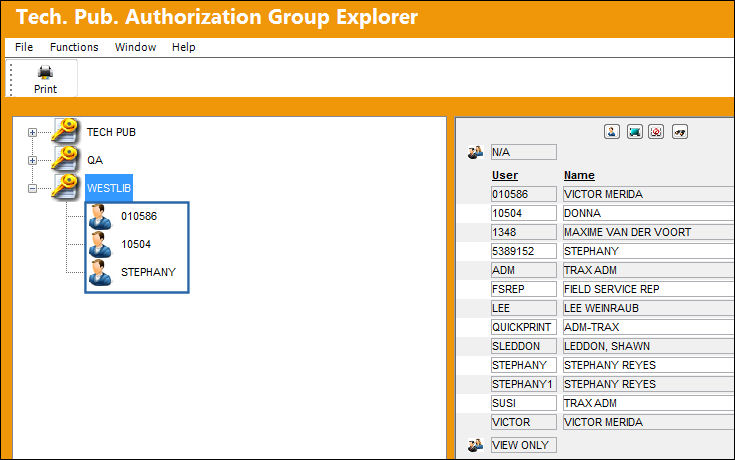Click the group icon next to VIEW ONLY
This screenshot has height=460, width=735.
(x=475, y=445)
